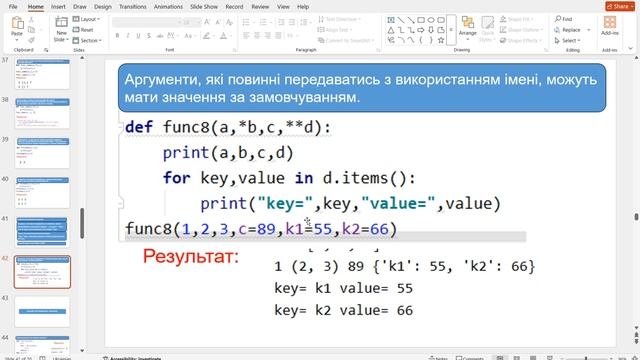Image resolution: width=640 pixels, height=360 pixels.
Task: Click the Cut scissors icon
Action: coord(31,20)
